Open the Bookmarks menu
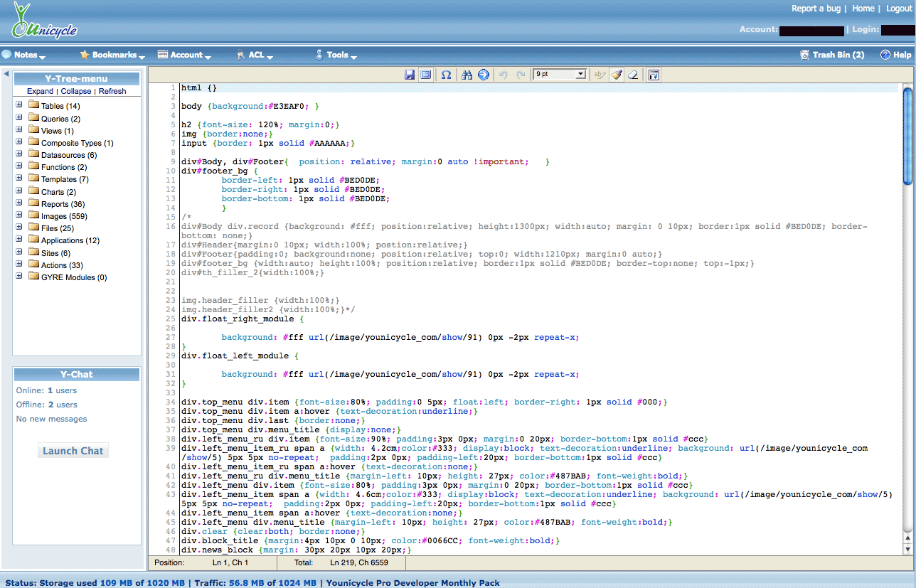Screen dimensions: 916x588 [114, 55]
